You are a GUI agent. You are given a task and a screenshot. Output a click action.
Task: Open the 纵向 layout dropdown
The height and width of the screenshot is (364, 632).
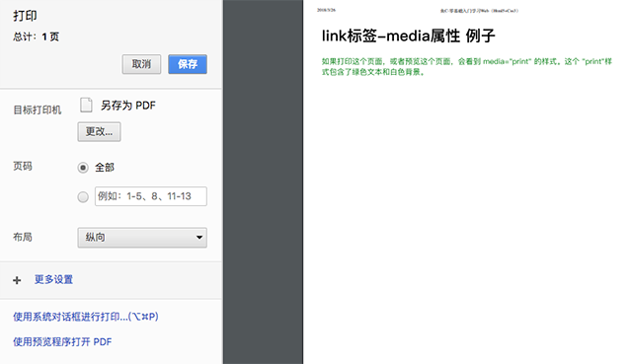[142, 238]
